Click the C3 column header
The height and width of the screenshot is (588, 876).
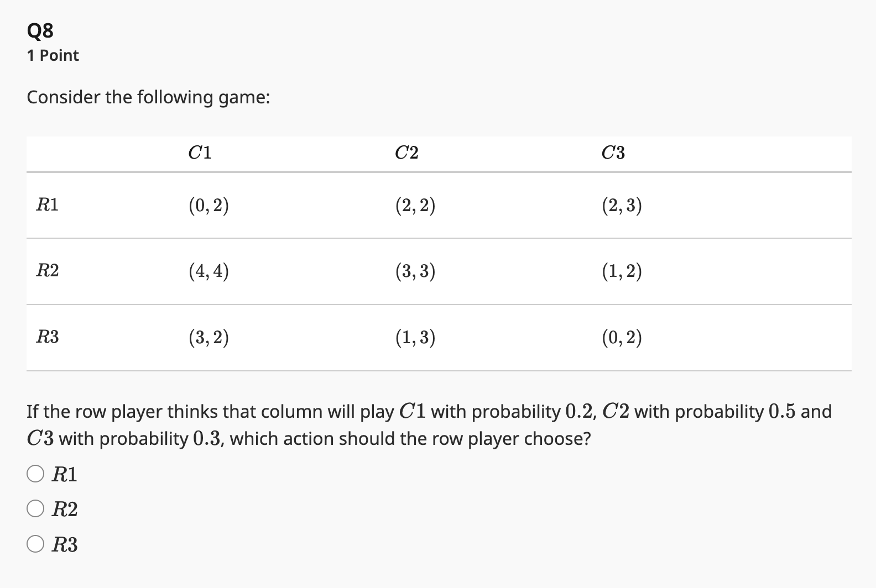[613, 153]
